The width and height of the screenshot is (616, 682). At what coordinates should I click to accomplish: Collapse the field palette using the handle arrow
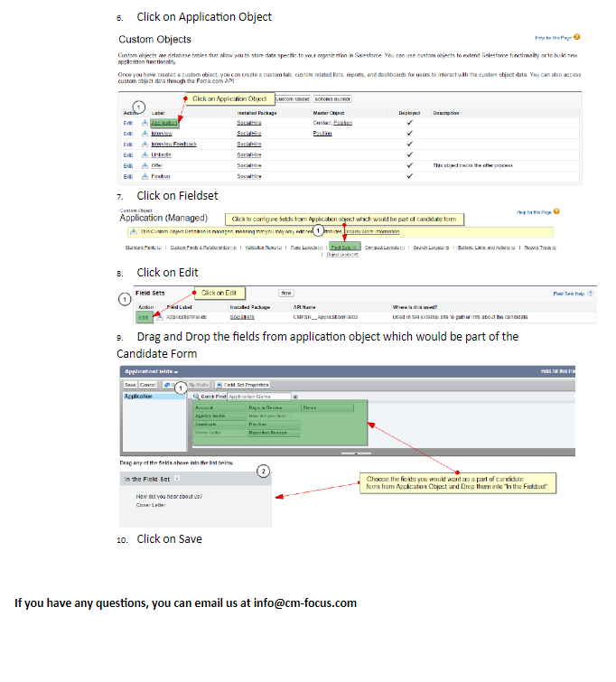(x=356, y=453)
